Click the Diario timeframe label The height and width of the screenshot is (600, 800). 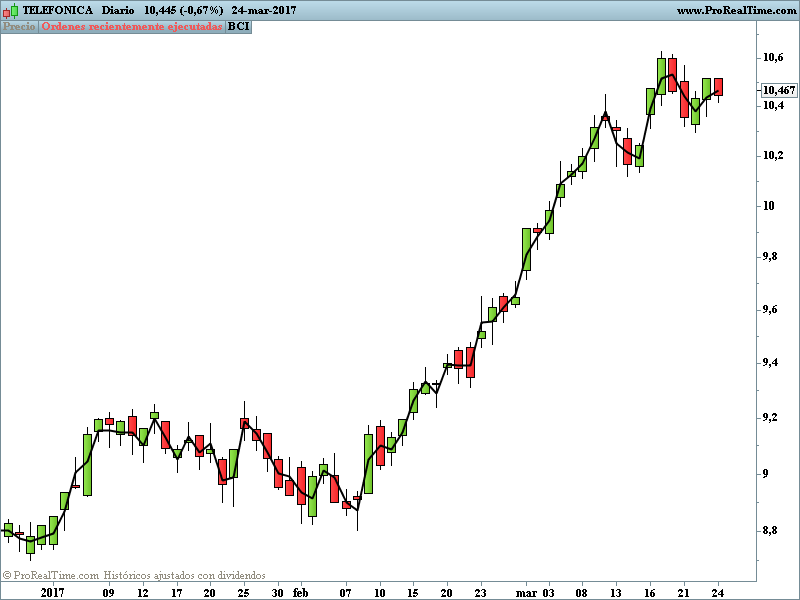[x=118, y=10]
